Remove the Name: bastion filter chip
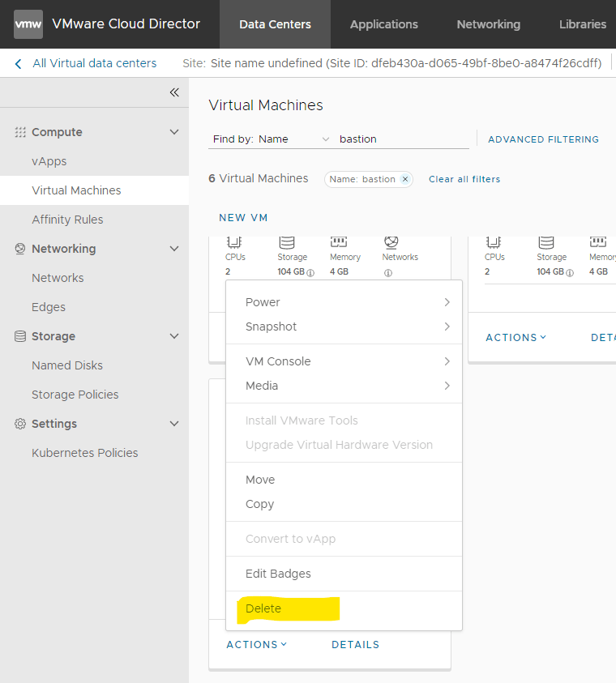Viewport: 616px width, 683px height. pos(405,179)
